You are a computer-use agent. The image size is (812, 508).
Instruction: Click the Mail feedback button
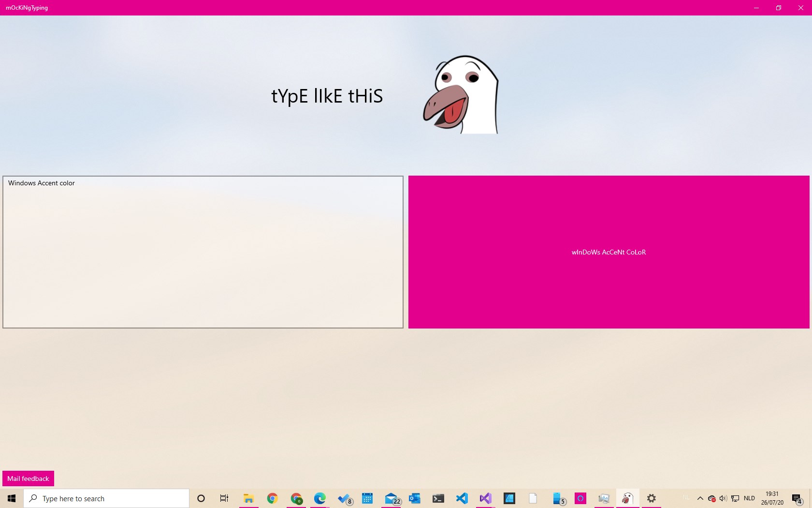point(28,478)
